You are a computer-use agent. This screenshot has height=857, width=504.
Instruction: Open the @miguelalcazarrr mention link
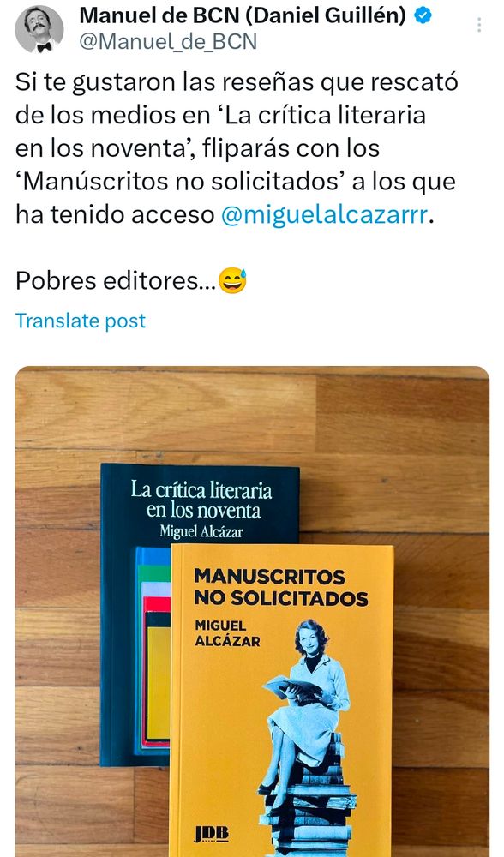point(324,214)
